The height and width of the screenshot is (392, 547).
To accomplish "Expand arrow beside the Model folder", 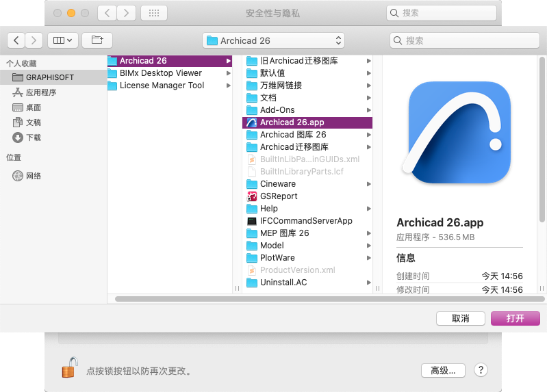I will pyautogui.click(x=369, y=246).
